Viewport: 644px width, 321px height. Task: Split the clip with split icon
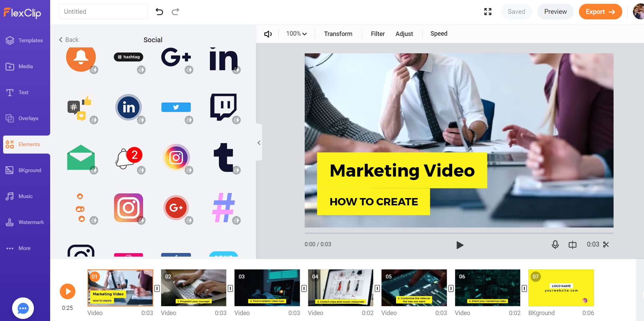572,245
